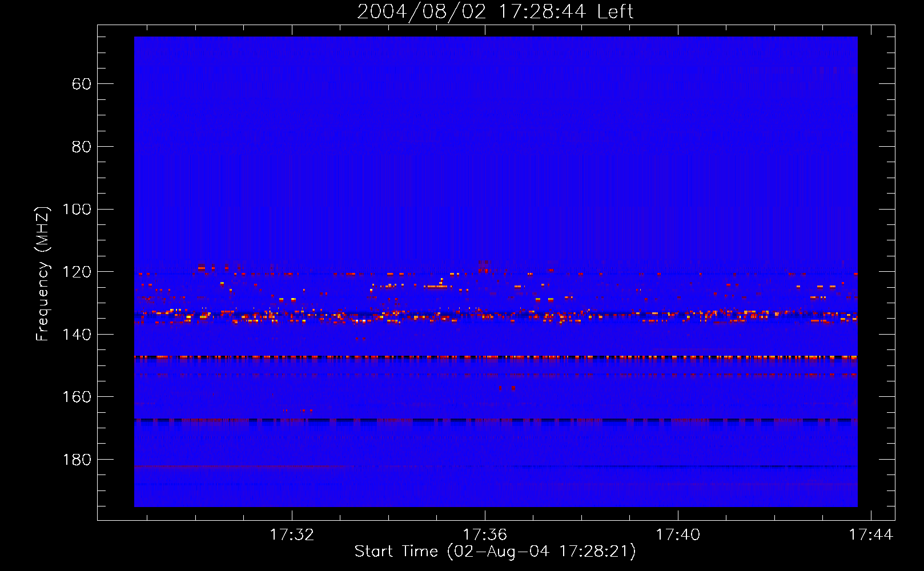Click the 17:44 time tick label
The image size is (924, 571).
click(x=871, y=535)
